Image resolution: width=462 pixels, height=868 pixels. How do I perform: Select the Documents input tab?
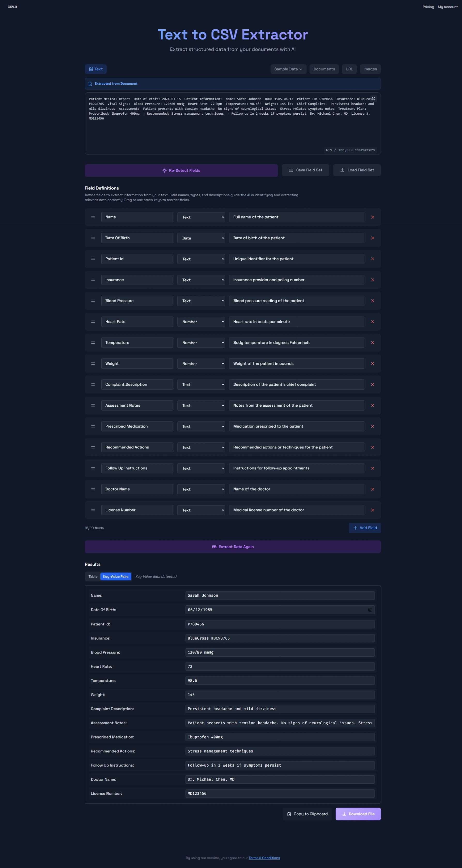pos(324,69)
